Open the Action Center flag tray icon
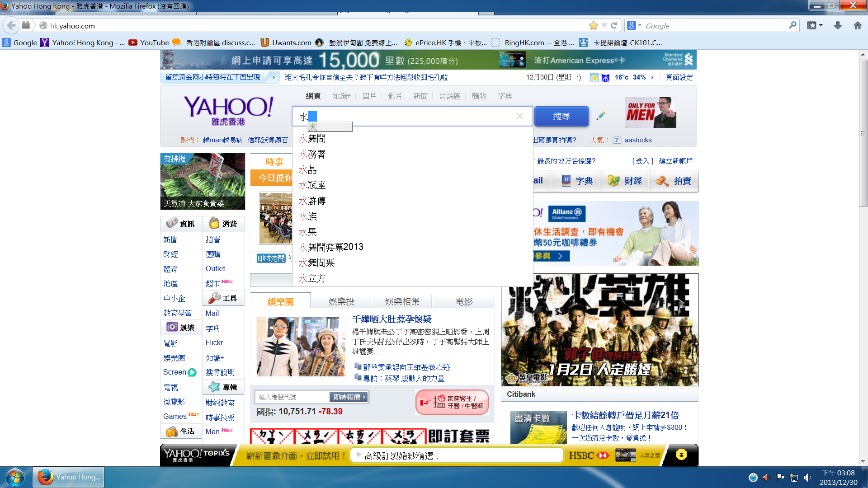 pyautogui.click(x=780, y=477)
